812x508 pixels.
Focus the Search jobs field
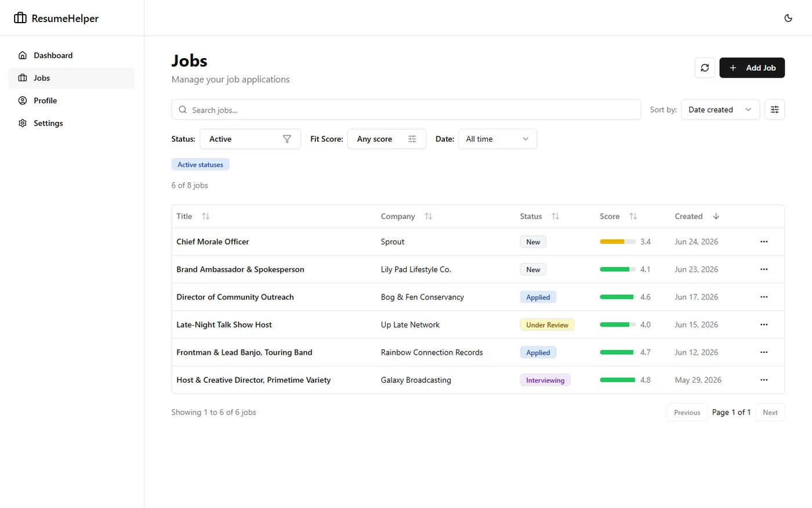[x=406, y=110]
